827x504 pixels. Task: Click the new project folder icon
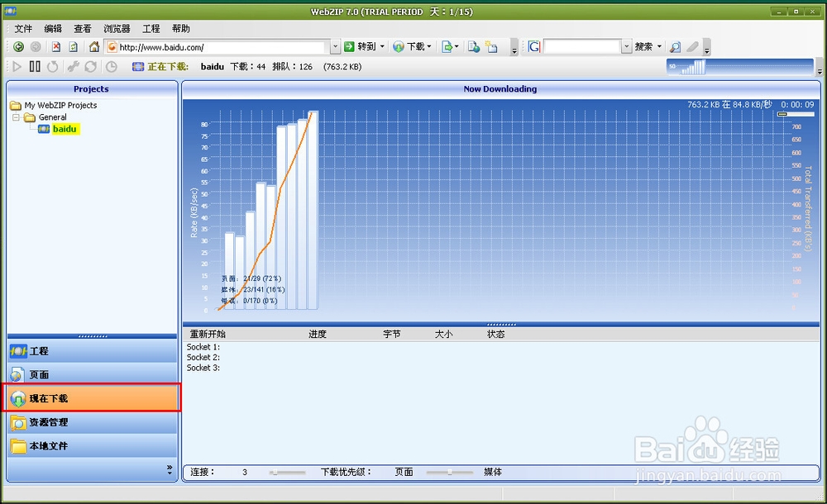coord(491,47)
